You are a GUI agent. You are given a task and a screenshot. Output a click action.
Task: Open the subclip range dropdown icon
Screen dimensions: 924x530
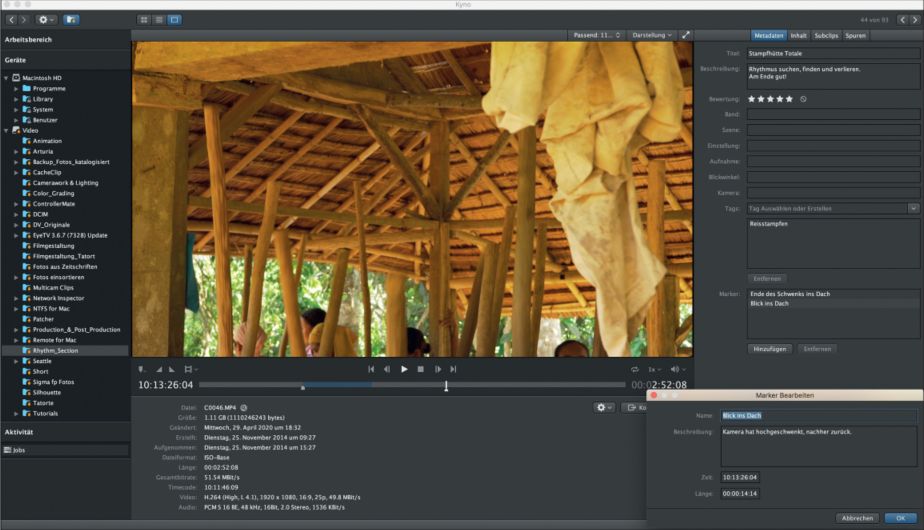pyautogui.click(x=190, y=370)
